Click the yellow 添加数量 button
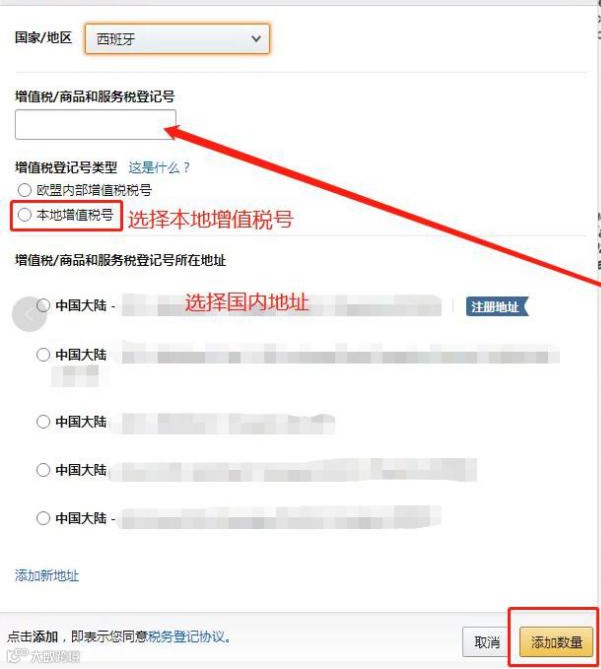Image resolution: width=601 pixels, height=669 pixels. (x=556, y=642)
